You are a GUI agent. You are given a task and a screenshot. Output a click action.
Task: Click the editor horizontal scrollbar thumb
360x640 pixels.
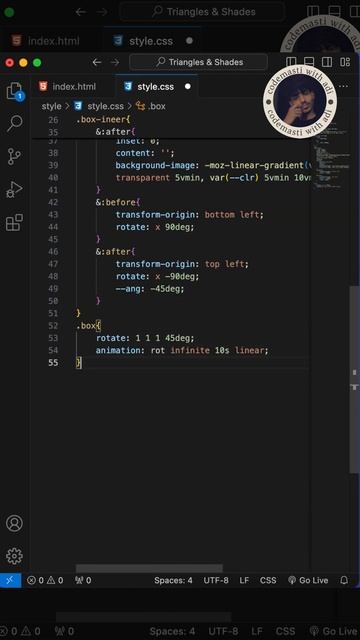[149, 568]
